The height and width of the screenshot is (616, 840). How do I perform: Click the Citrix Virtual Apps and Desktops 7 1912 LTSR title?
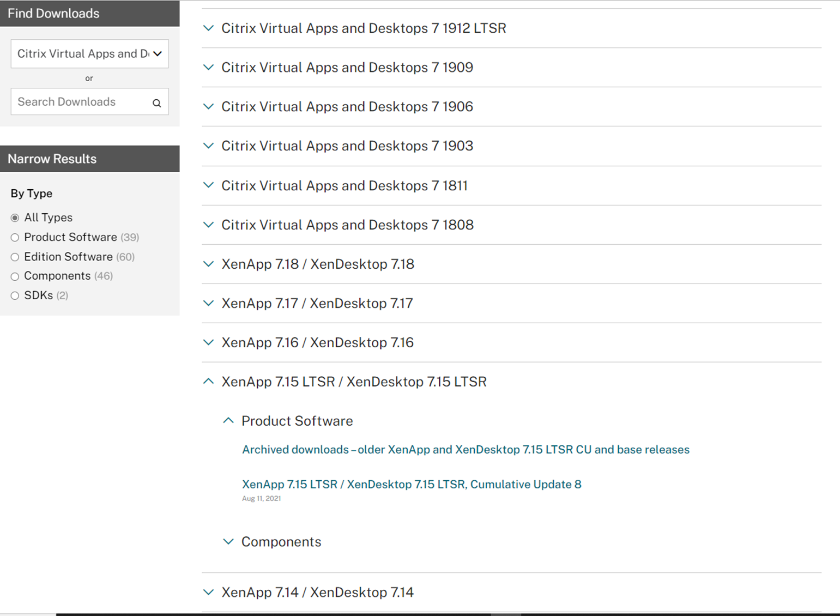(364, 28)
